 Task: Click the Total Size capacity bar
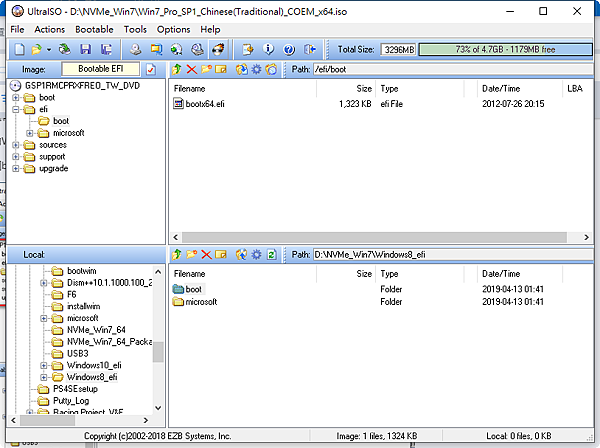(505, 49)
